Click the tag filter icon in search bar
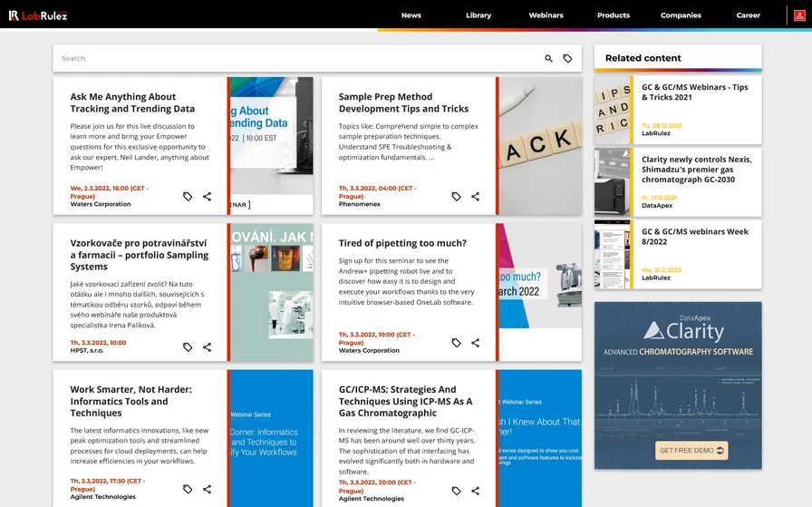812x507 pixels. (567, 59)
